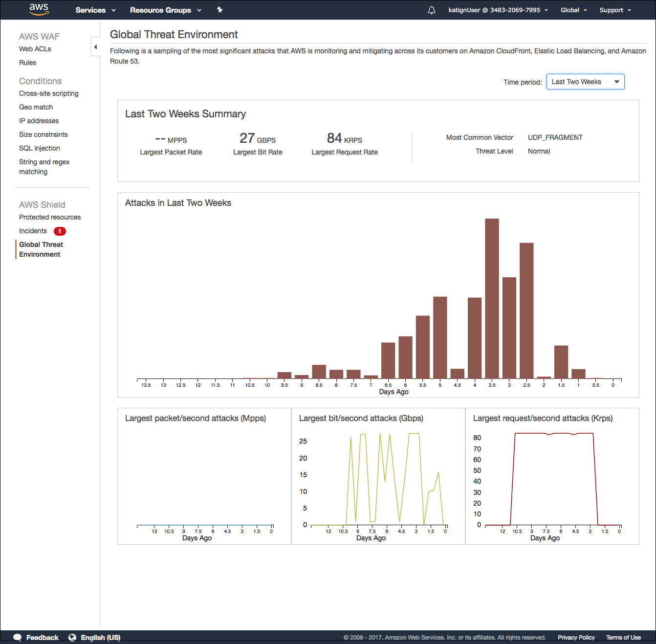Open the Global region dropdown
Viewport: 656px width, 644px height.
(573, 10)
